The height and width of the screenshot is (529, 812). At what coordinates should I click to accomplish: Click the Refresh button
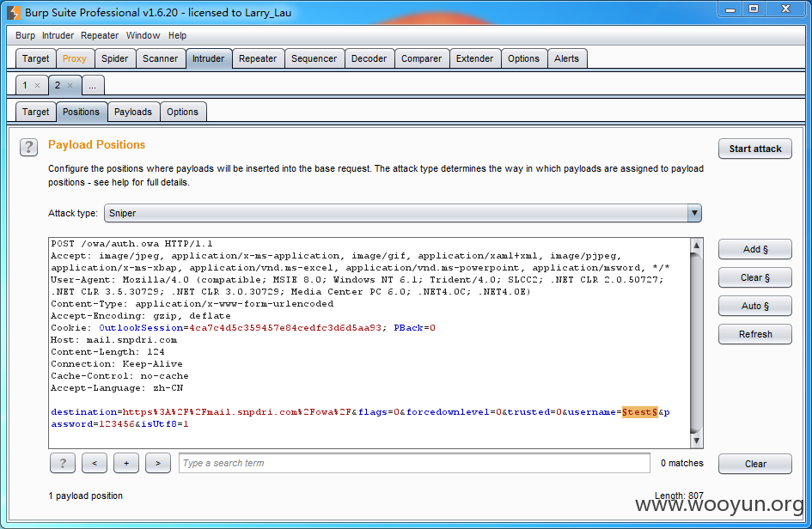click(755, 334)
